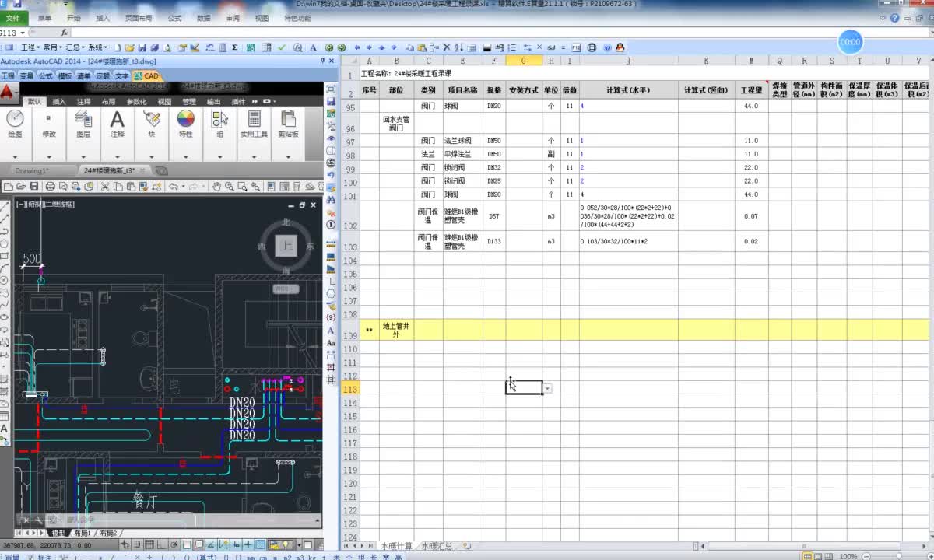The image size is (934, 560).
Task: Select the 清单 panel tab button
Action: pyautogui.click(x=83, y=76)
